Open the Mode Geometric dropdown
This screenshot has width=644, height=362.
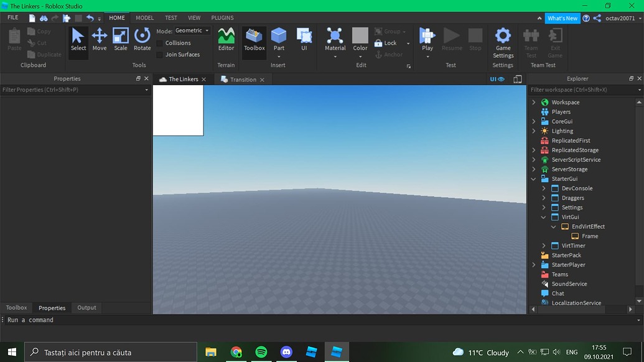click(192, 30)
